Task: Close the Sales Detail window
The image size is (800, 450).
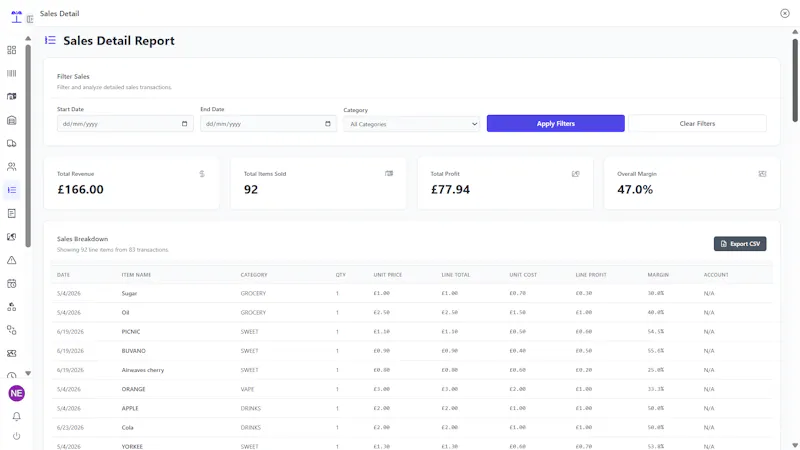Action: tap(785, 13)
